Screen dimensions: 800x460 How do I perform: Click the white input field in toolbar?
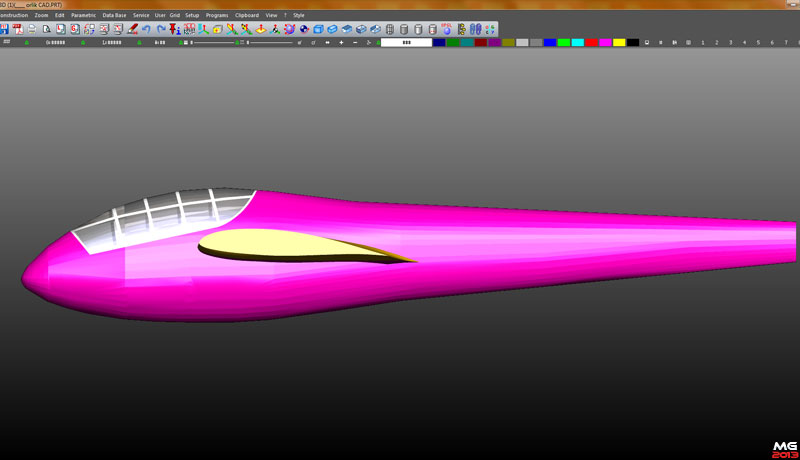click(x=406, y=43)
